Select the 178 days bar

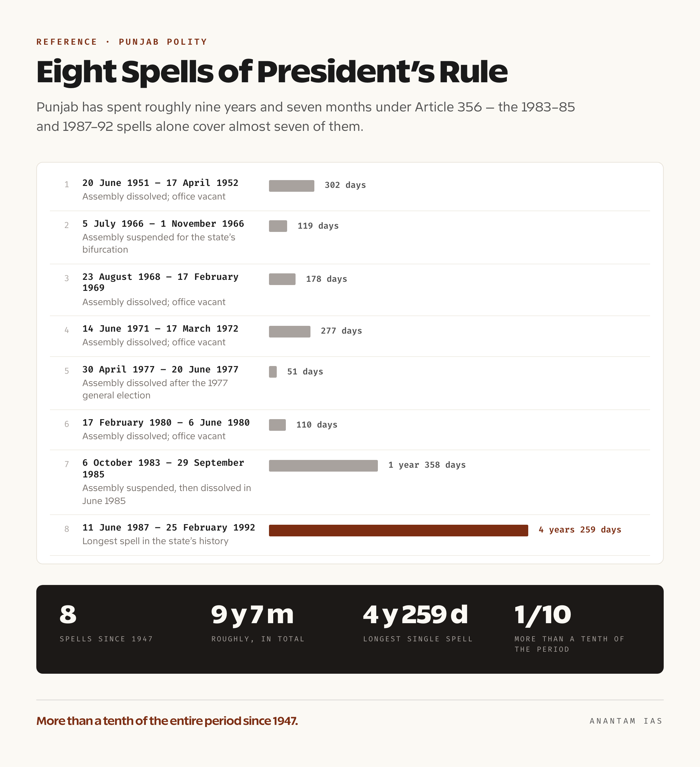282,279
